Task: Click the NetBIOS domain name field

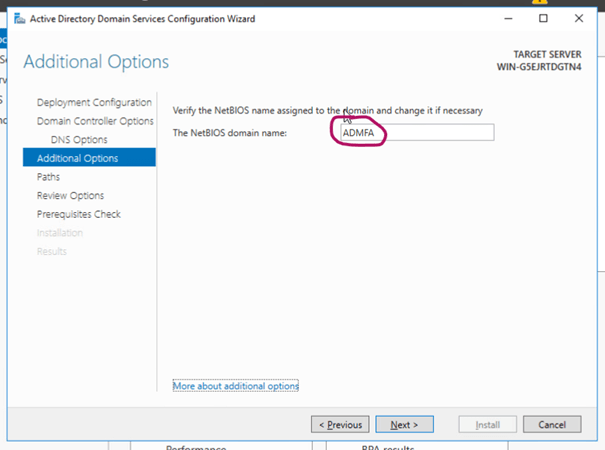Action: point(414,132)
